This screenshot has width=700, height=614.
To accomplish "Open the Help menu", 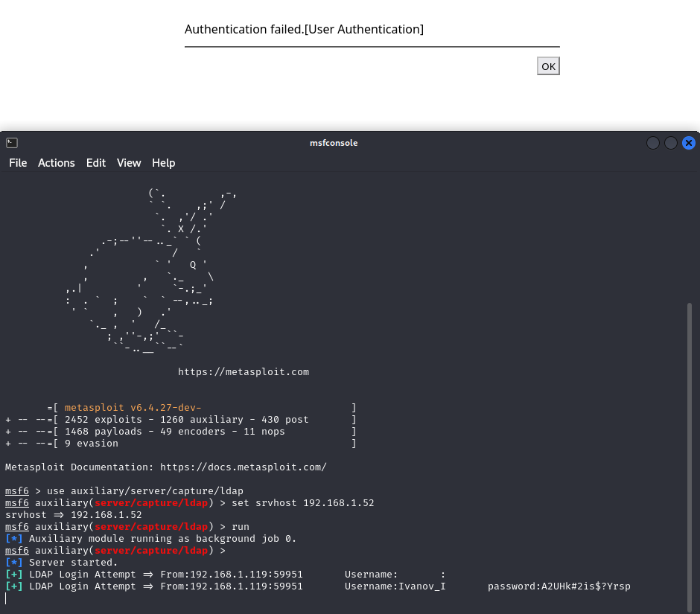I will point(163,163).
